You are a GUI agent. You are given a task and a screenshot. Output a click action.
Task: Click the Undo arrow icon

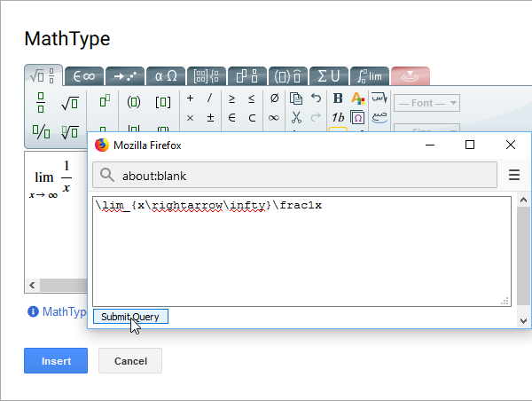(317, 98)
